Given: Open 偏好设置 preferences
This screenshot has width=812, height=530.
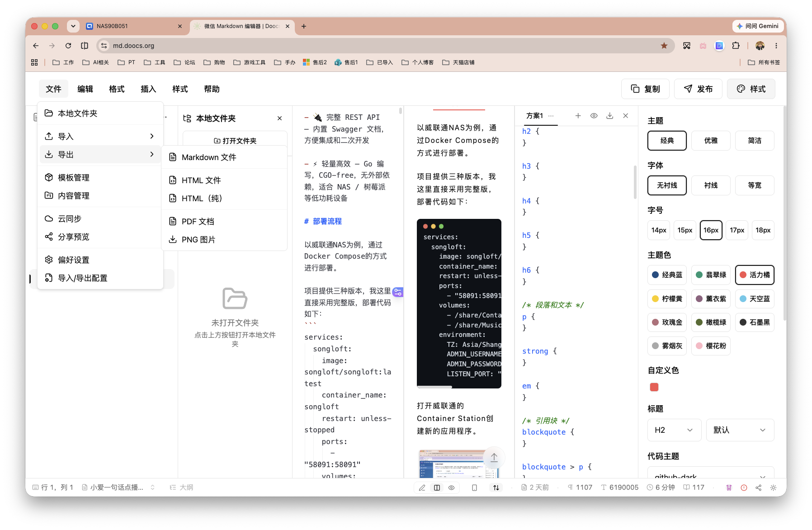Looking at the screenshot, I should (100, 260).
